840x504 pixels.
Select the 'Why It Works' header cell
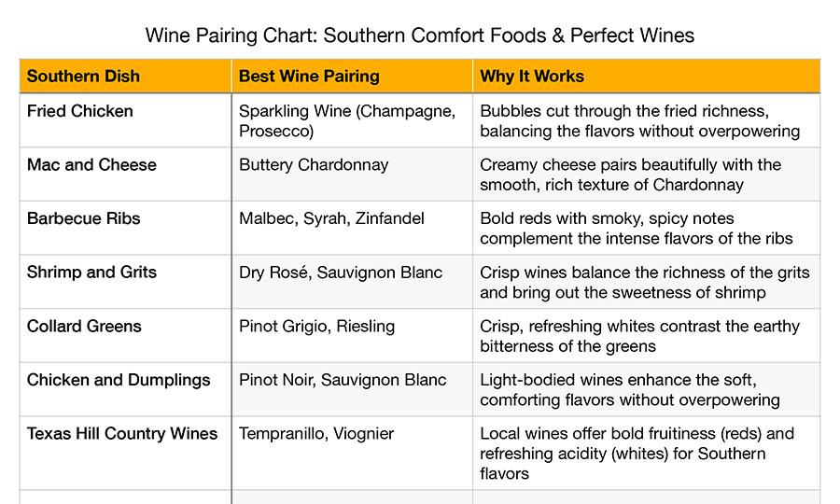coord(646,76)
